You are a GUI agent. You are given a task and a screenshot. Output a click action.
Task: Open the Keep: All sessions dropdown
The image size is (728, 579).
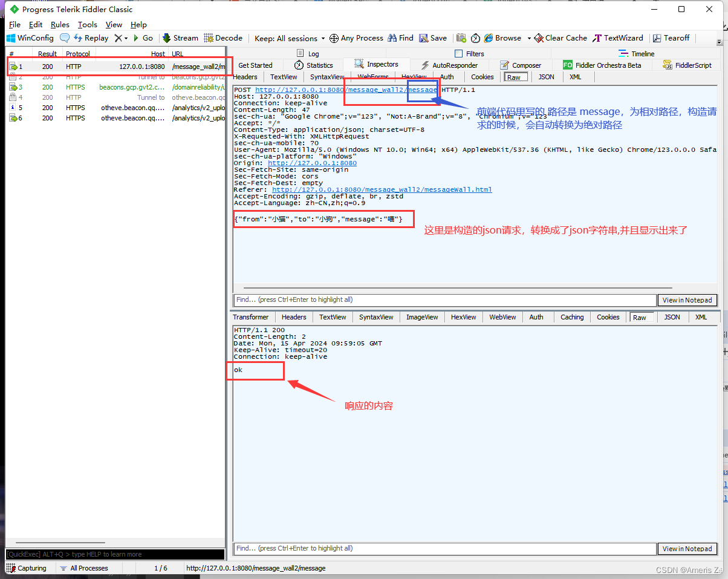pos(290,38)
